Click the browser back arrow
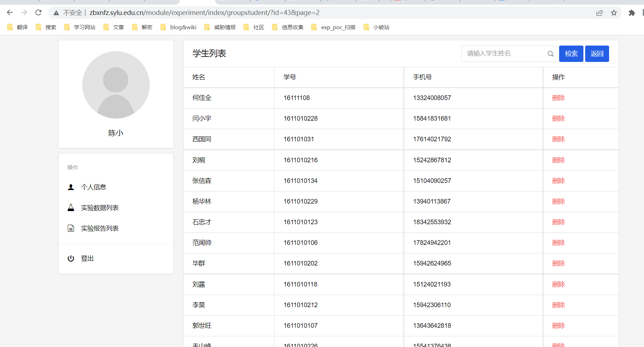Image resolution: width=644 pixels, height=347 pixels. pos(10,13)
